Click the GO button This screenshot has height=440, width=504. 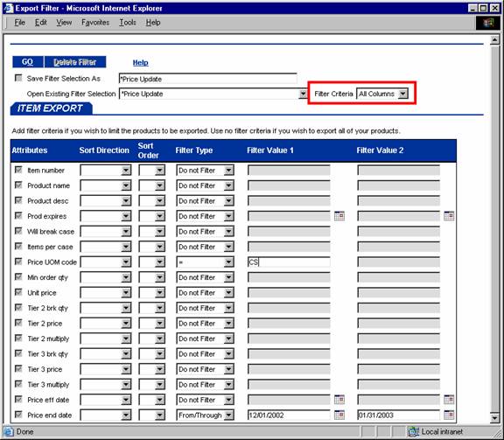tap(28, 62)
